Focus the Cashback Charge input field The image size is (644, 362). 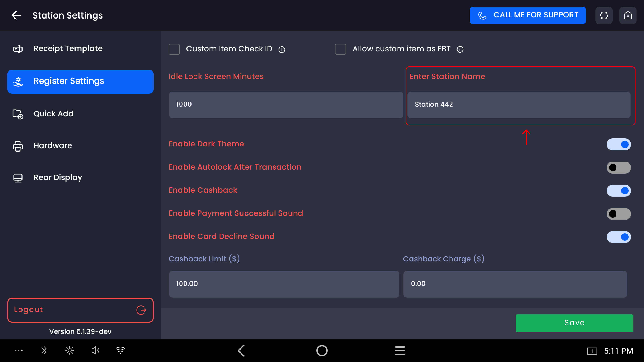pos(515,284)
